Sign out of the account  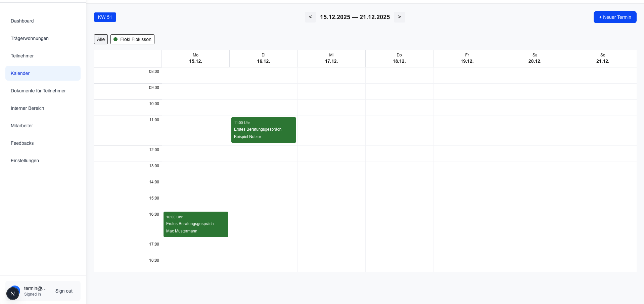pos(64,291)
